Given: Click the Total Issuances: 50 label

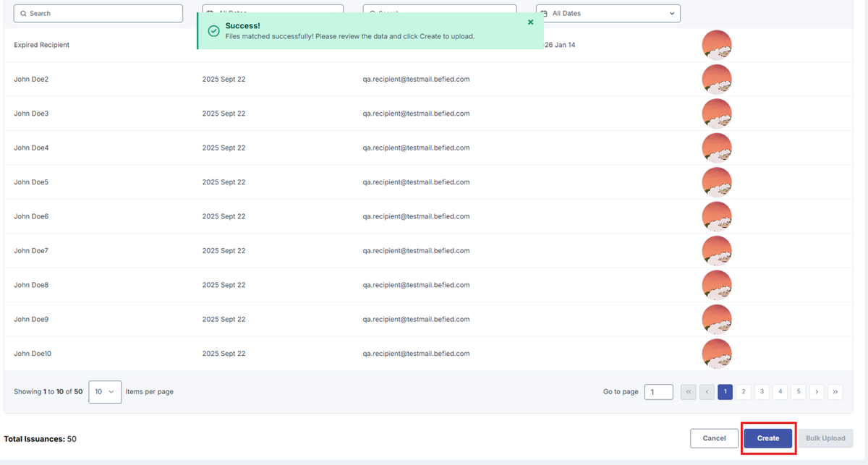Looking at the screenshot, I should 41,439.
